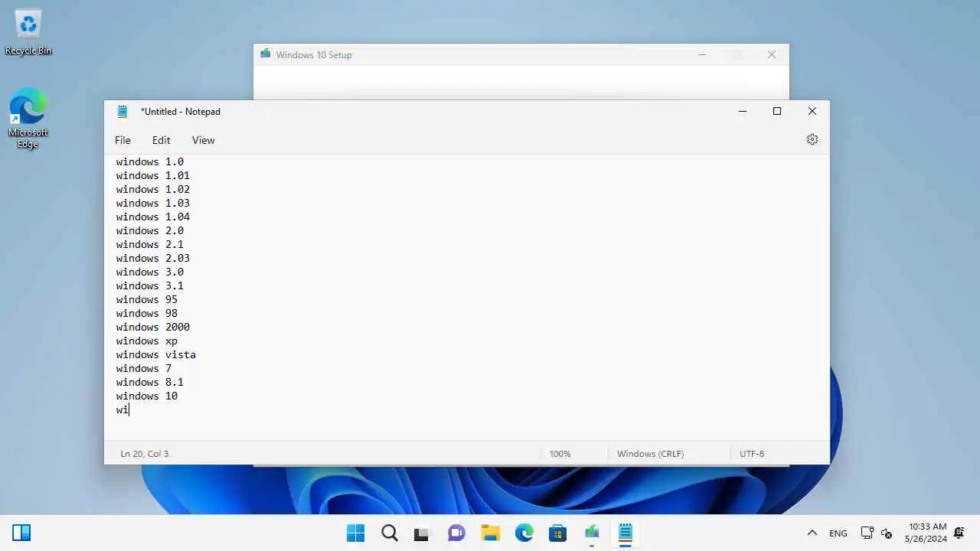The height and width of the screenshot is (551, 980).
Task: Click Notepad icon on taskbar
Action: [x=625, y=533]
